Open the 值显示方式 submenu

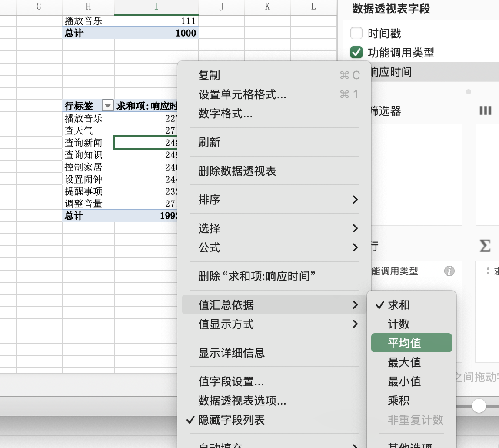tap(274, 324)
